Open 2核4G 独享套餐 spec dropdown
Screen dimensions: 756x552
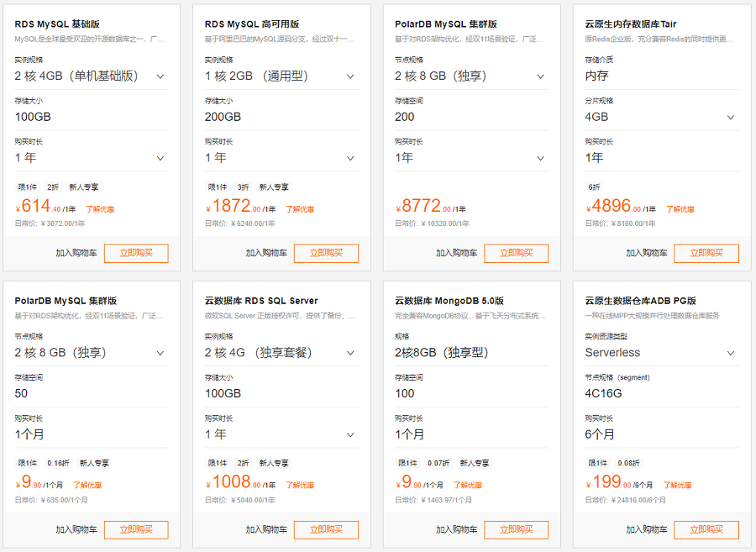pyautogui.click(x=281, y=353)
